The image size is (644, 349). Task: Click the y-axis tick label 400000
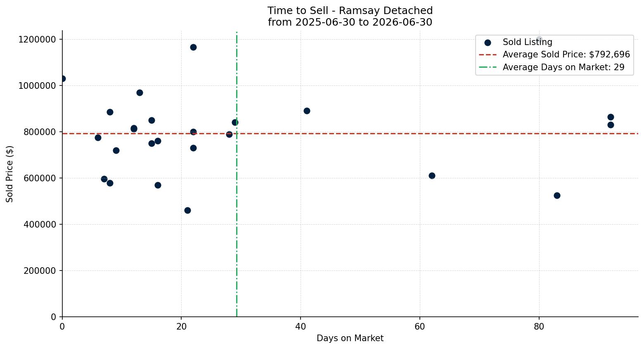[40, 225]
